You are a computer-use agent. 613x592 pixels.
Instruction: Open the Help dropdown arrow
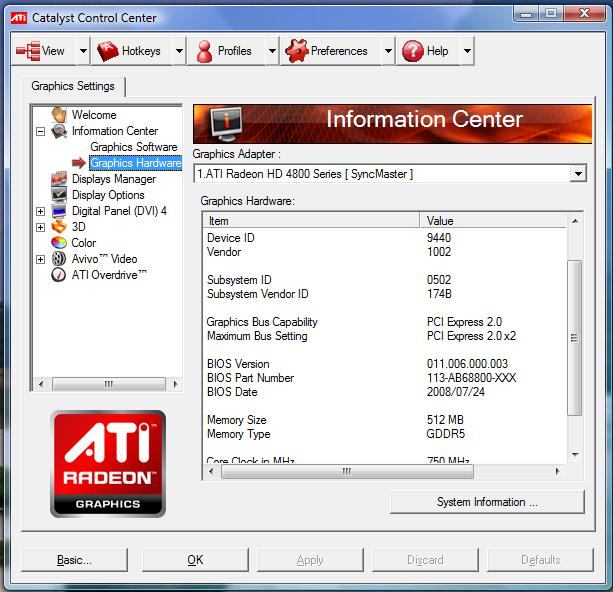pos(467,51)
